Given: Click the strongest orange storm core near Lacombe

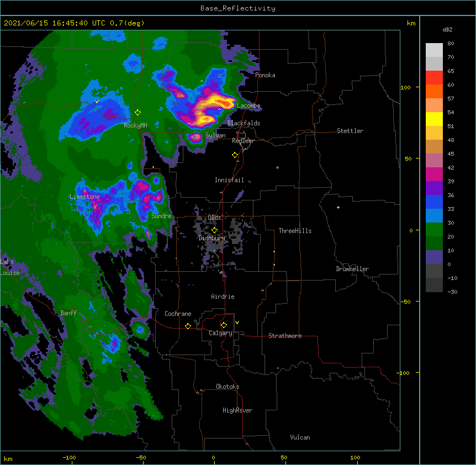Looking at the screenshot, I should pyautogui.click(x=226, y=104).
